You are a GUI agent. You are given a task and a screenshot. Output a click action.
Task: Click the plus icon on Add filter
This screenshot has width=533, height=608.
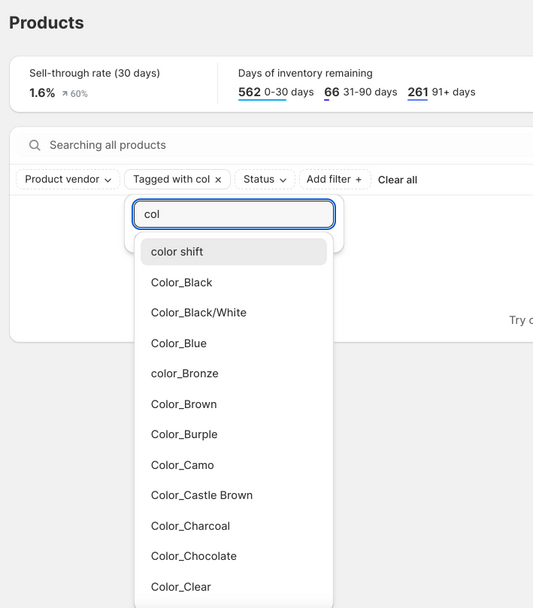358,180
